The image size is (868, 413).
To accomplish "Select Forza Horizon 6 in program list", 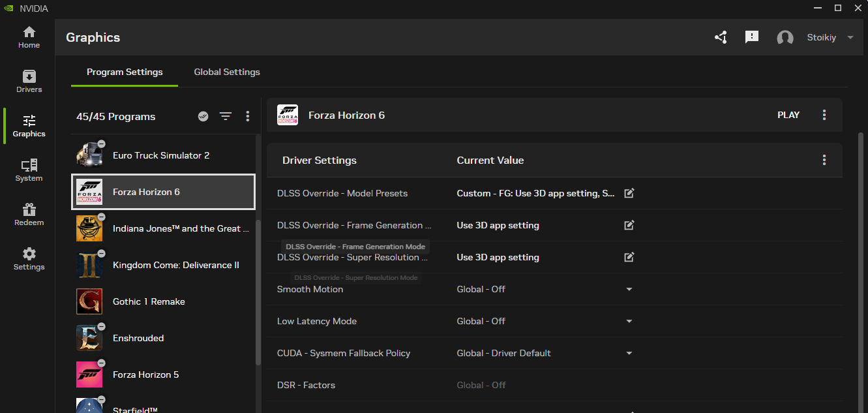I will (163, 192).
